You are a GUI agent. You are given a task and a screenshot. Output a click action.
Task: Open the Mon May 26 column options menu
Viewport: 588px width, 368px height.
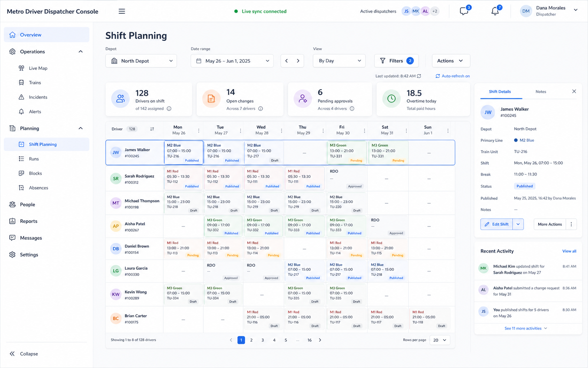199,131
